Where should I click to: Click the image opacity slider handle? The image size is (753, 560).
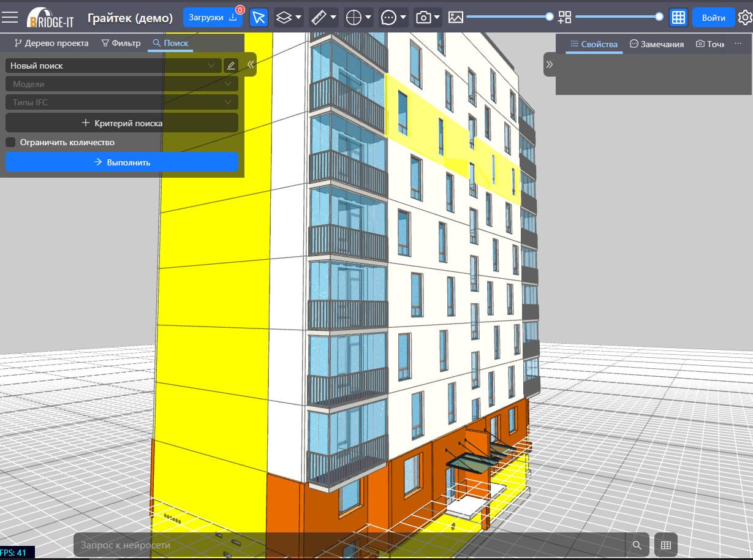pos(550,17)
